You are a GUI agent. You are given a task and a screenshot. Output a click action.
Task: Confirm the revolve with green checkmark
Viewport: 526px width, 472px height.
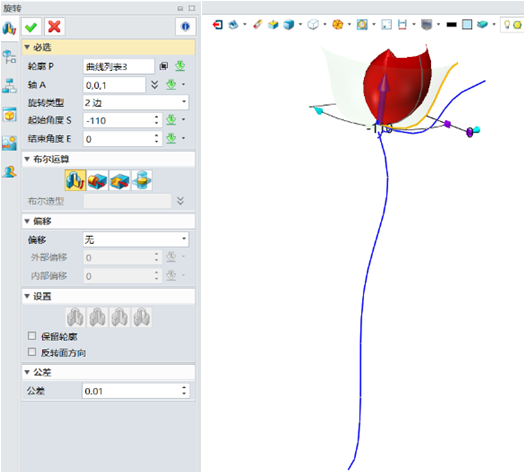(31, 27)
